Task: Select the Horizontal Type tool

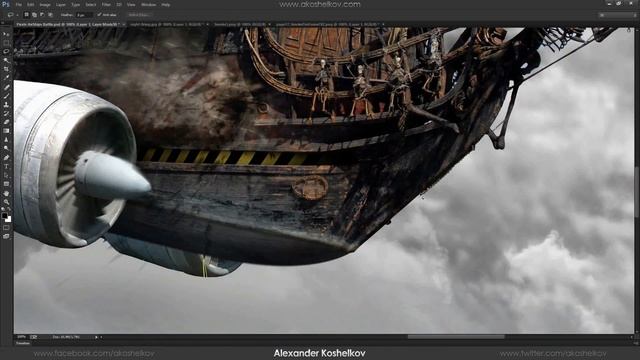Action: coord(6,166)
